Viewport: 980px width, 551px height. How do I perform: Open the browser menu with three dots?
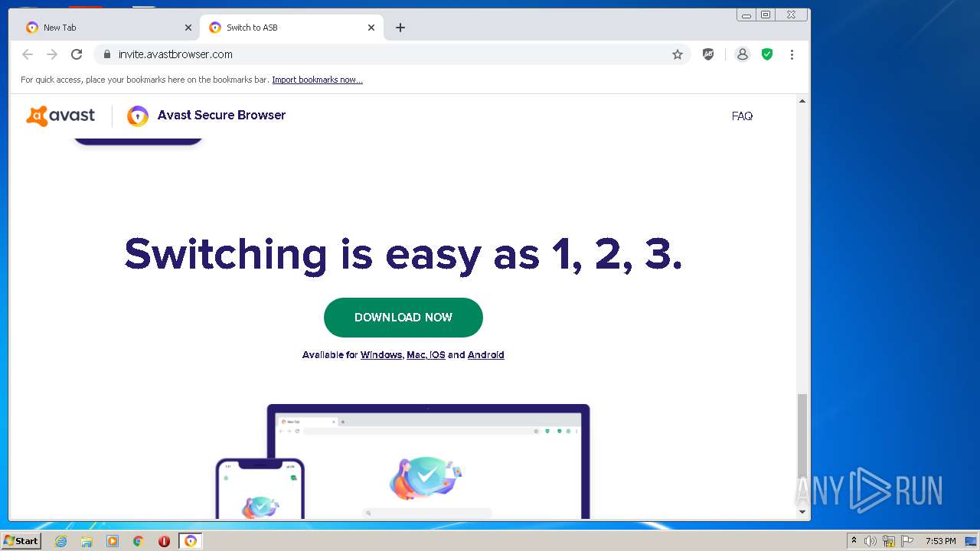[x=792, y=54]
